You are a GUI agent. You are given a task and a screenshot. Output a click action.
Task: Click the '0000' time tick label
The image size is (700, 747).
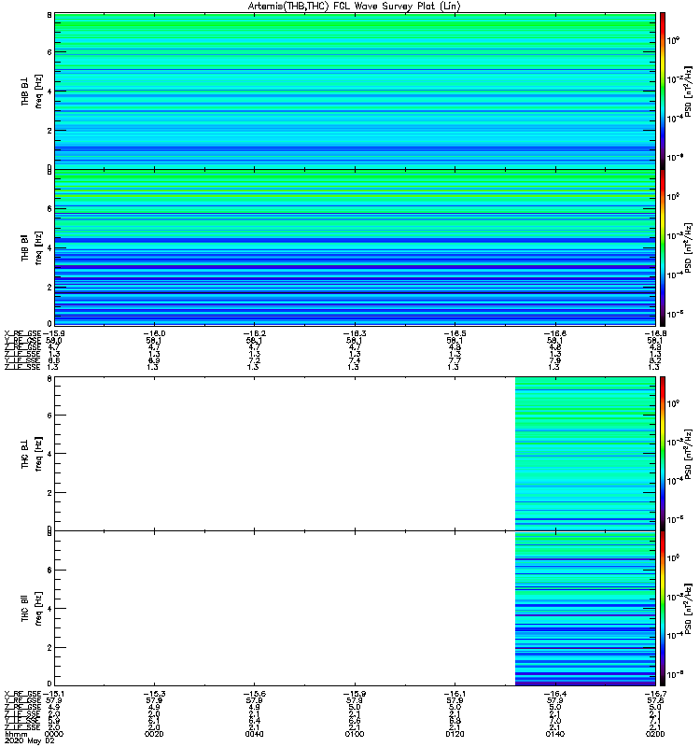click(53, 734)
